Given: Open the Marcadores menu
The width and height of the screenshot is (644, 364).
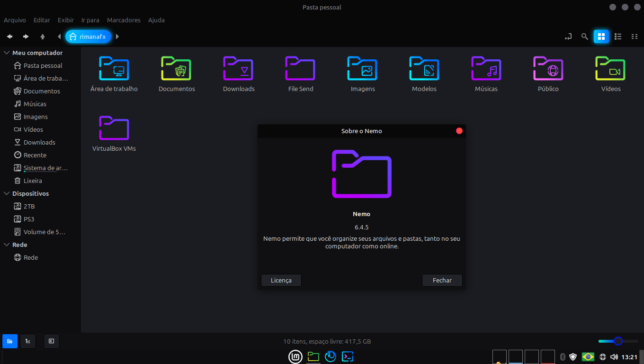Looking at the screenshot, I should pyautogui.click(x=124, y=20).
